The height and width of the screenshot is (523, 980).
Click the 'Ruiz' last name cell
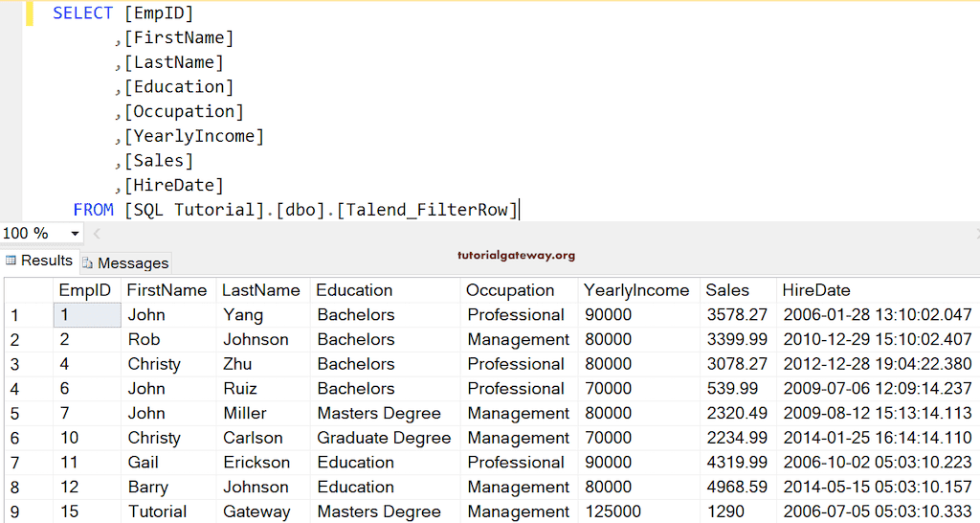[x=263, y=389]
